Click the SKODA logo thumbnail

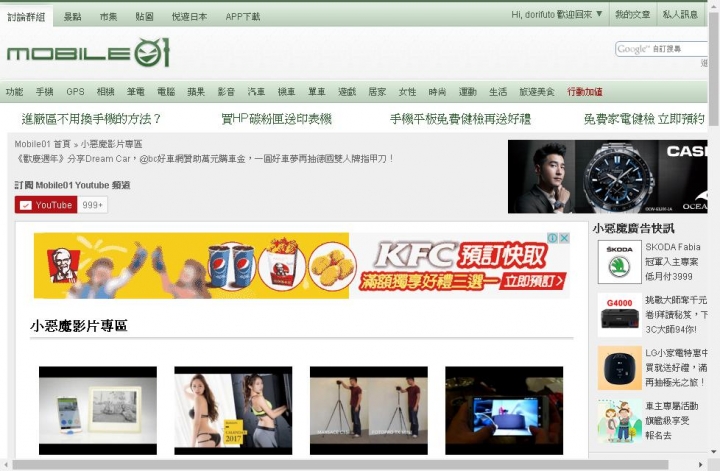tap(619, 262)
